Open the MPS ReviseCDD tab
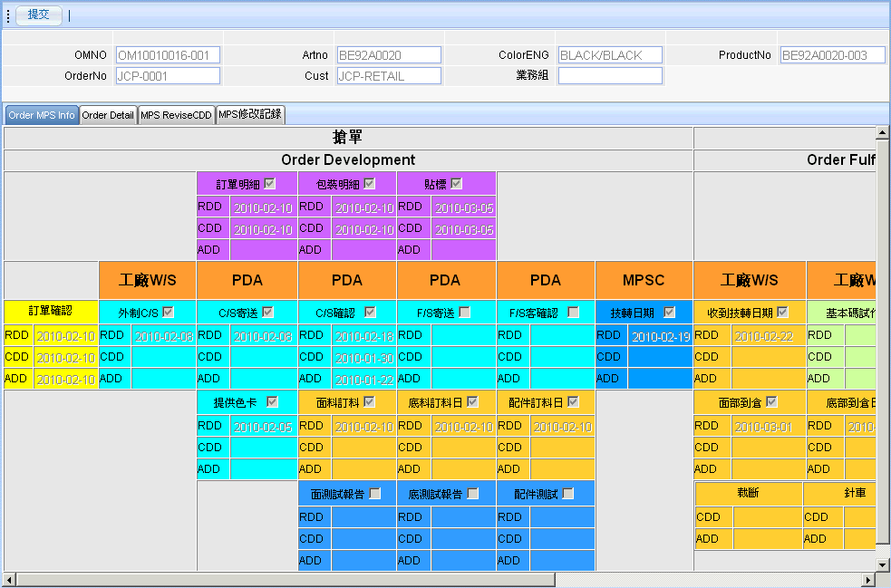This screenshot has height=588, width=891. click(x=176, y=115)
